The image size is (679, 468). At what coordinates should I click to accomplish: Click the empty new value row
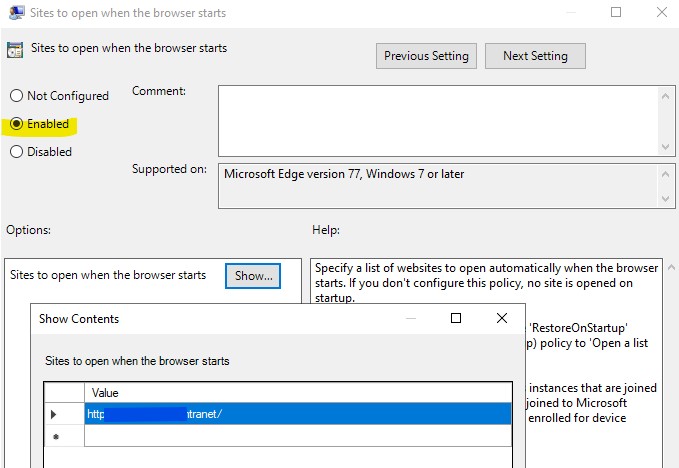click(x=297, y=436)
